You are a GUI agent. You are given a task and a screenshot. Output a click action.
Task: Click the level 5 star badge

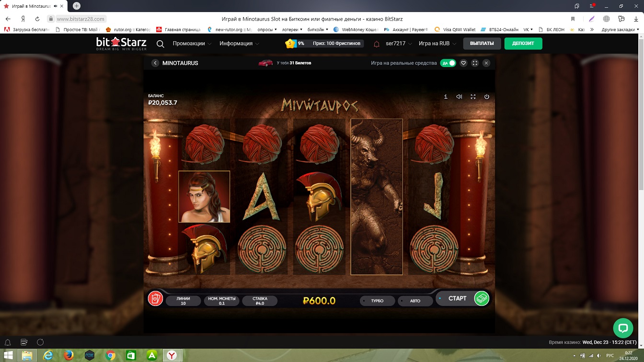290,44
